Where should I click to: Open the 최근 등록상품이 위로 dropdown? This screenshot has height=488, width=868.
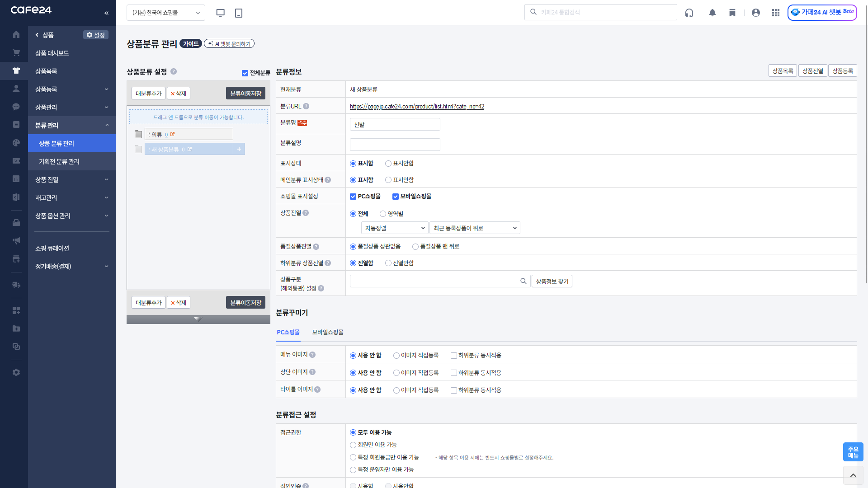click(x=475, y=228)
